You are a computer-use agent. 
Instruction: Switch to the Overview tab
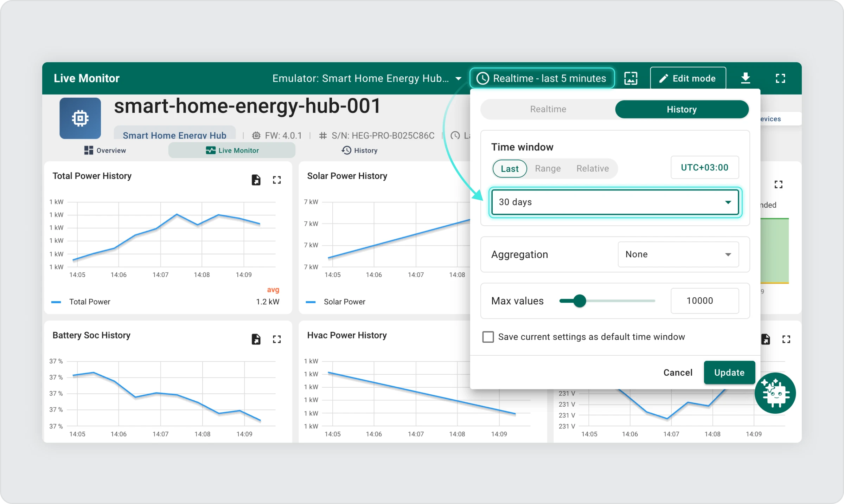(x=105, y=150)
